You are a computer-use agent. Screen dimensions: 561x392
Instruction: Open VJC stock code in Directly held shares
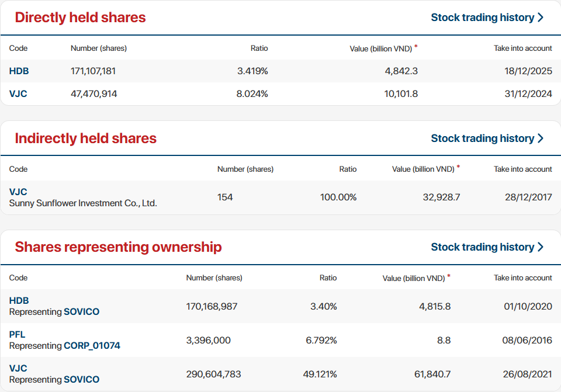click(18, 93)
